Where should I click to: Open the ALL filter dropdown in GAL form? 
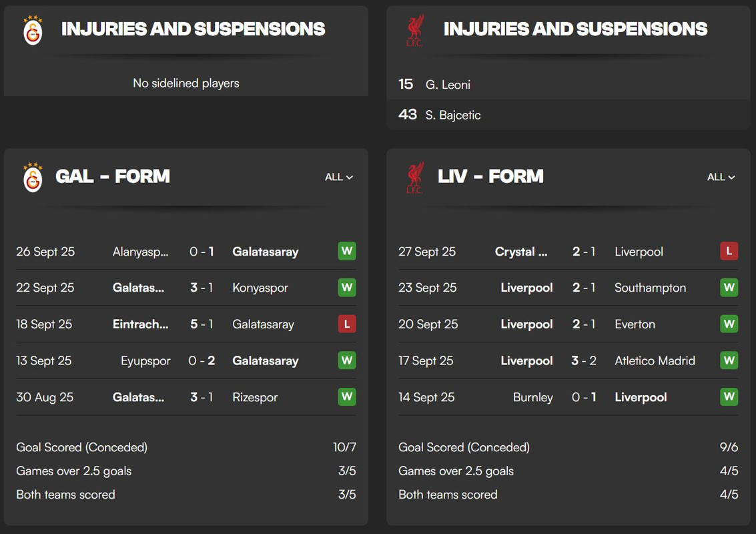coord(339,177)
